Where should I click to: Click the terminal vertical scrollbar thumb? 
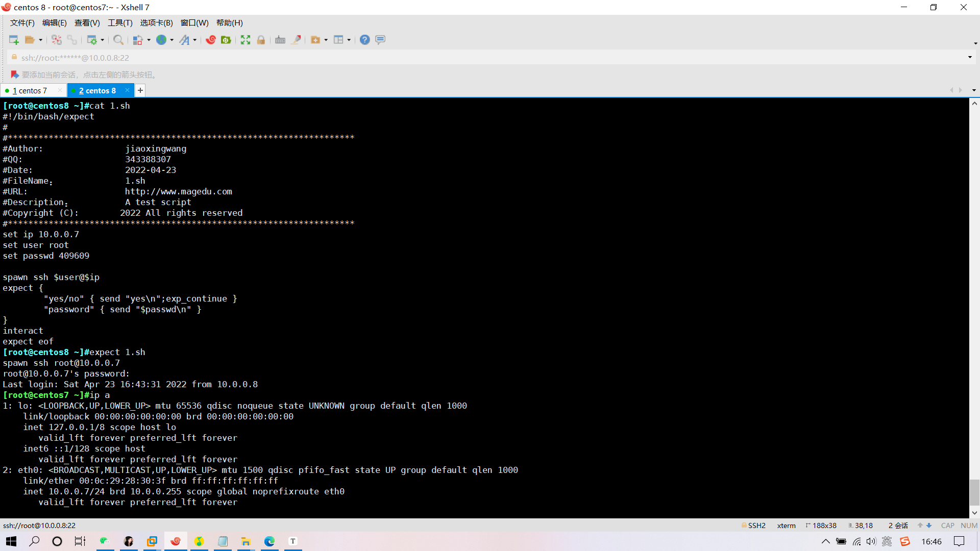click(974, 492)
